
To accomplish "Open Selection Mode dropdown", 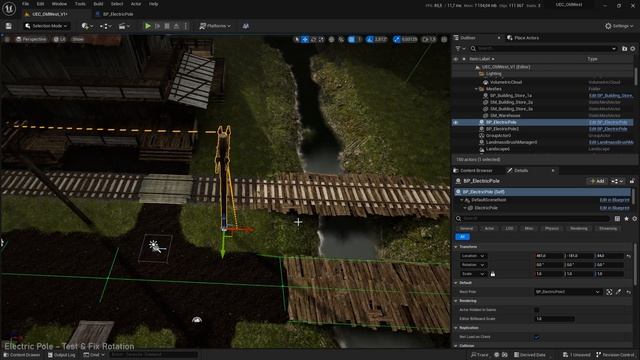I will pos(46,26).
